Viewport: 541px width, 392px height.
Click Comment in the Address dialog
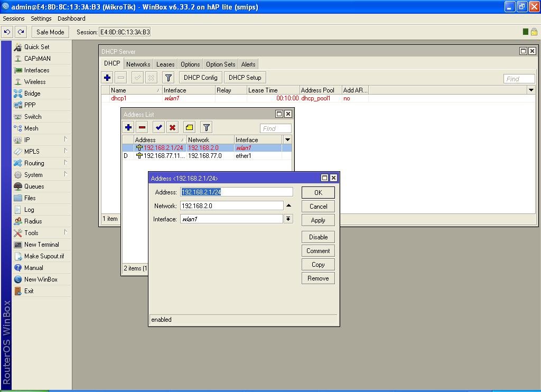(x=318, y=251)
